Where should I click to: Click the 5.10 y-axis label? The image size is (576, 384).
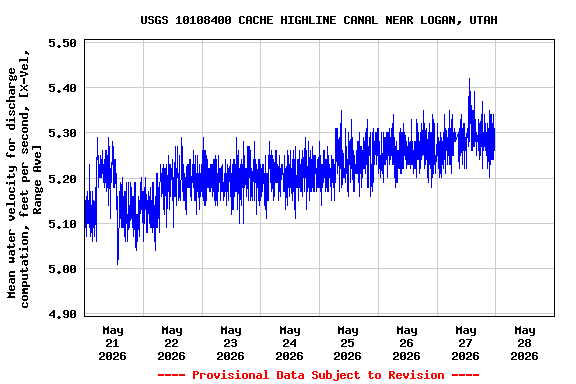pos(62,224)
